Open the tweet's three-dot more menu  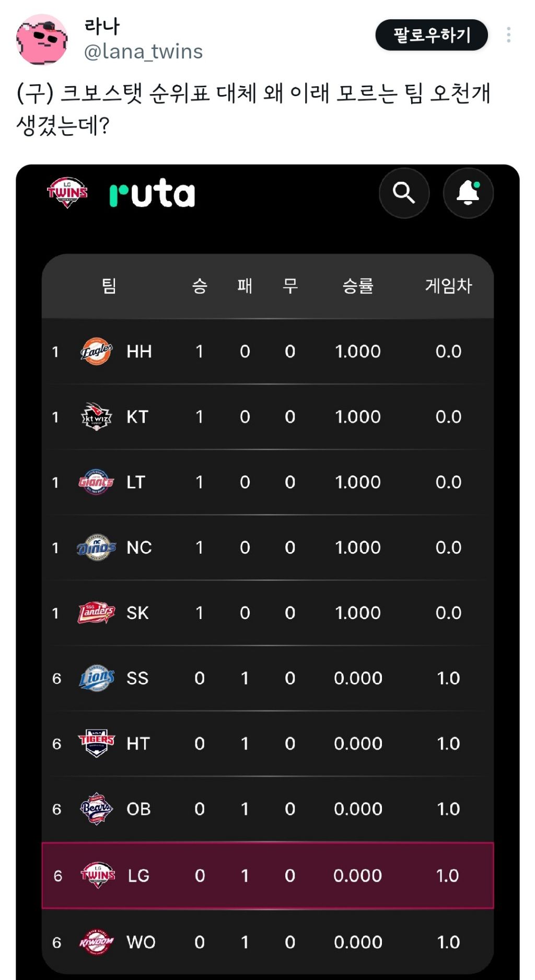(508, 35)
